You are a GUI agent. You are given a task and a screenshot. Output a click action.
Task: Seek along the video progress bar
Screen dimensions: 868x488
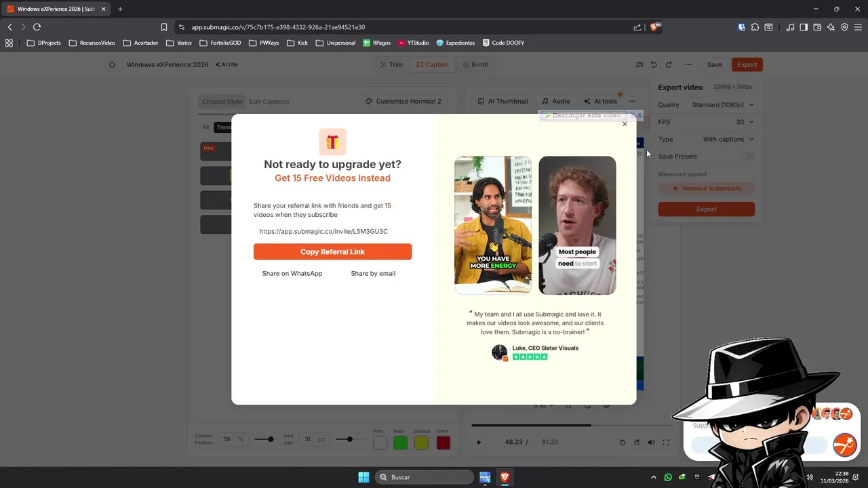tap(573, 426)
